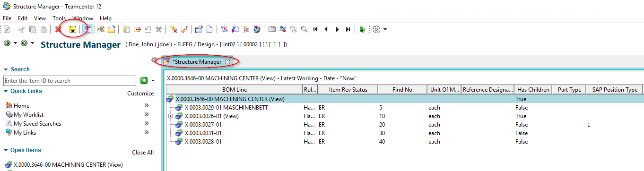644x171 pixels.
Task: Open the dropdown beside gear toolbar icon
Action: [385, 29]
